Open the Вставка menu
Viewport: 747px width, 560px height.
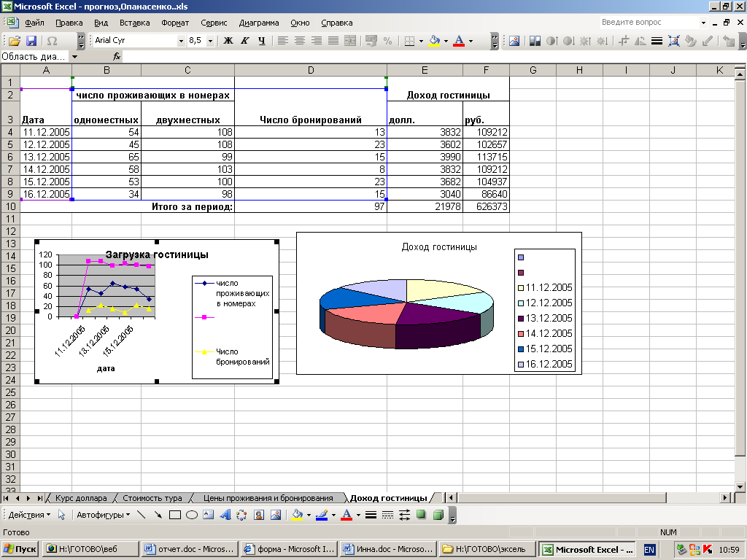(x=134, y=23)
